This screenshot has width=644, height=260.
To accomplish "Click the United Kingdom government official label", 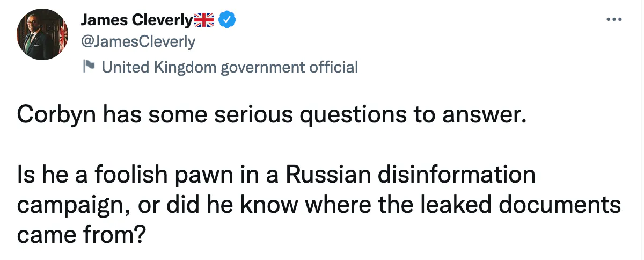I will click(x=229, y=67).
